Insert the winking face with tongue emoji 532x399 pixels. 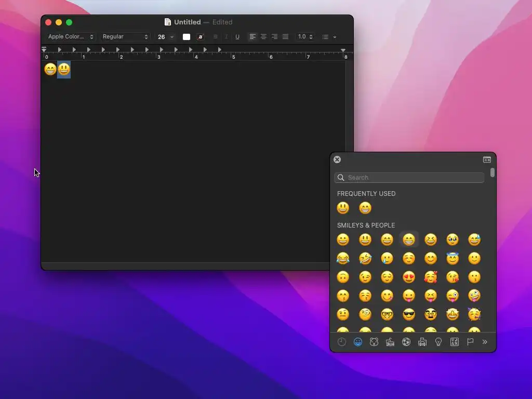[453, 296]
